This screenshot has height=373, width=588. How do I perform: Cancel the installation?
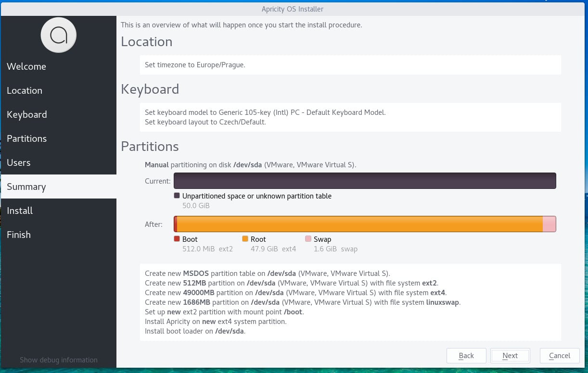(x=560, y=356)
